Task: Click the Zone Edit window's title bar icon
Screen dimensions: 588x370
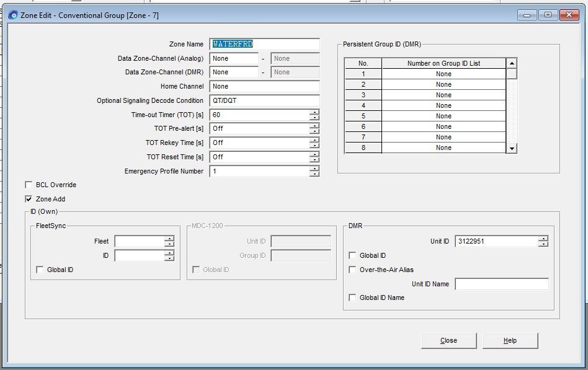Action: 13,15
